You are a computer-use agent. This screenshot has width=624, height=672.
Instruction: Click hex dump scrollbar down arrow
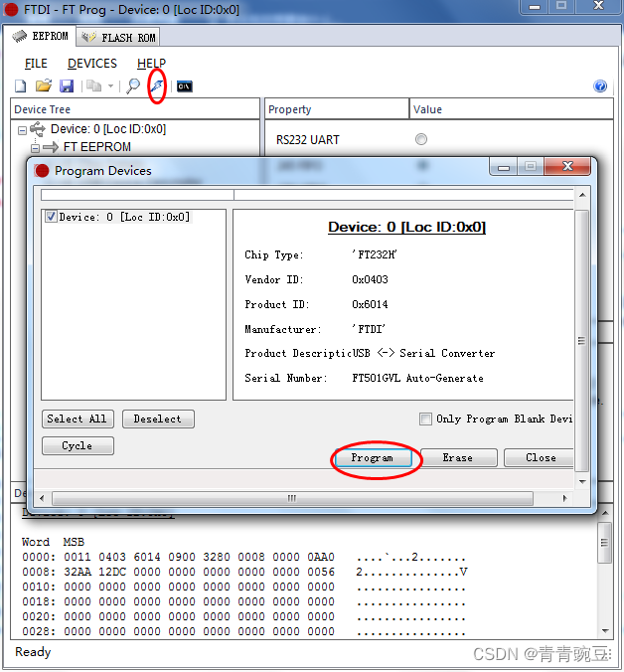point(605,631)
